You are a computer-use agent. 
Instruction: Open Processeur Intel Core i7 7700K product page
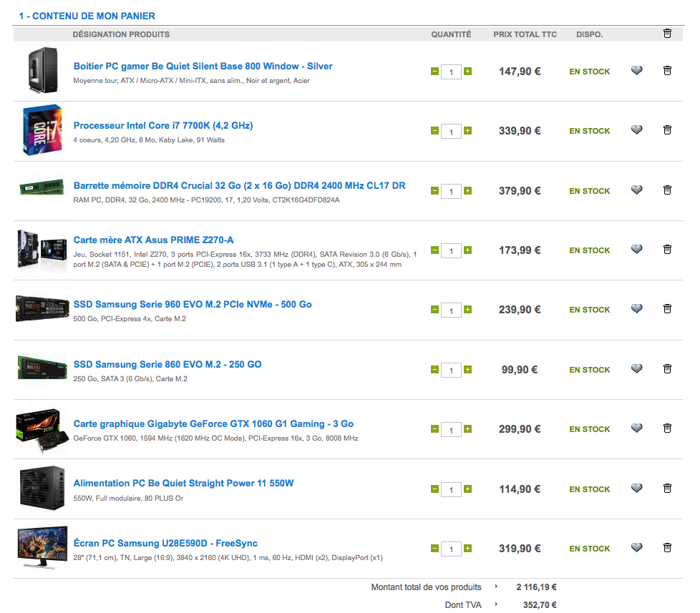pyautogui.click(x=163, y=125)
